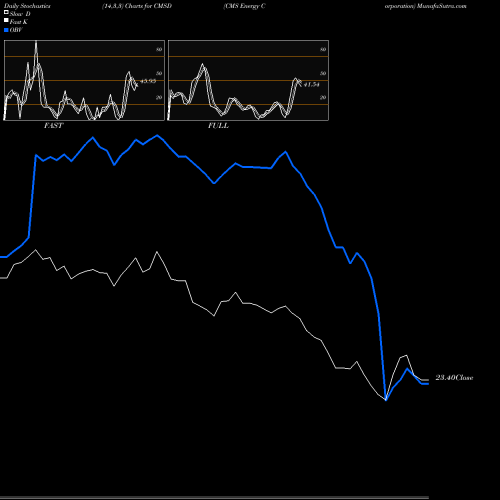Click the 80 axis label in the FULL chart
500x500 pixels.
pyautogui.click(x=323, y=49)
